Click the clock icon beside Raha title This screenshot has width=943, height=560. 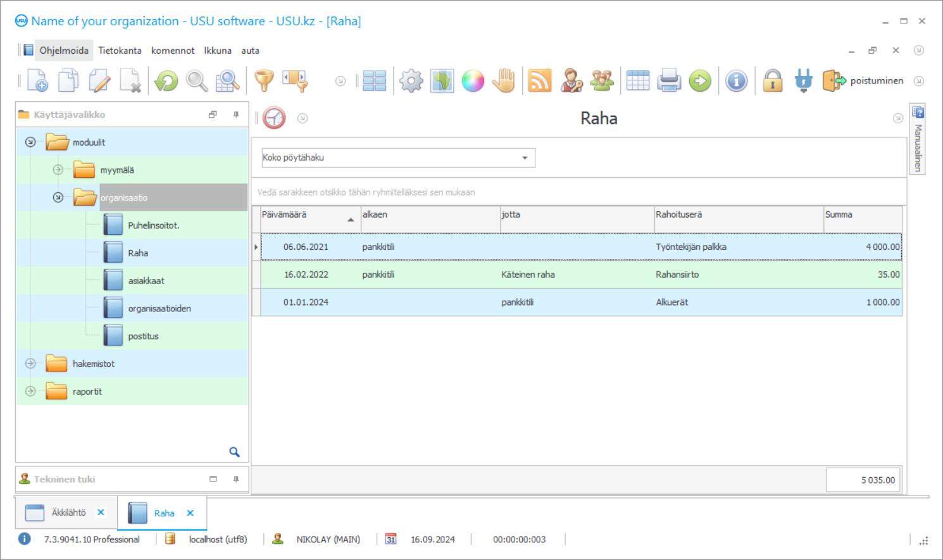click(274, 118)
